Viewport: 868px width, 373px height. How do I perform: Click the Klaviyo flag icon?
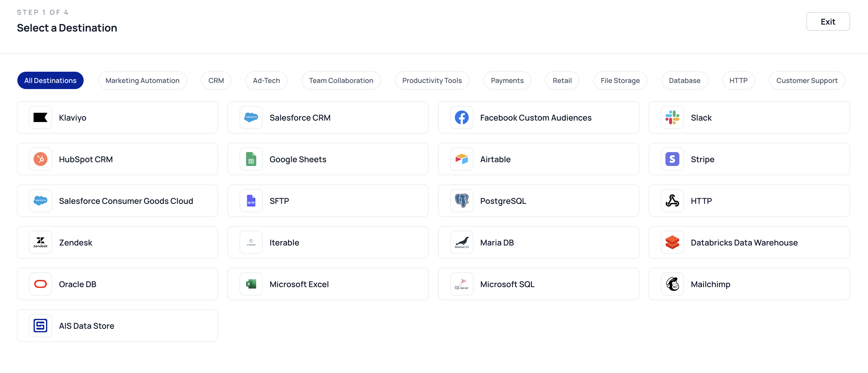click(41, 117)
